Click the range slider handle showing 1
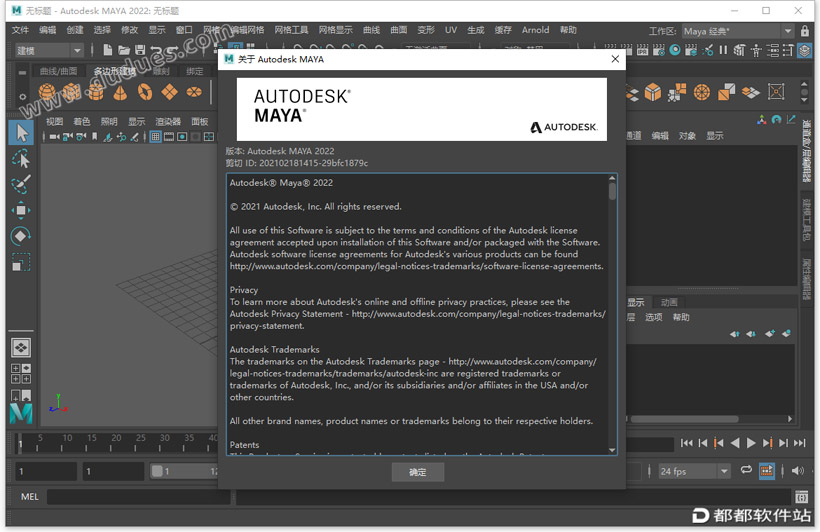The height and width of the screenshot is (532, 820). point(157,471)
